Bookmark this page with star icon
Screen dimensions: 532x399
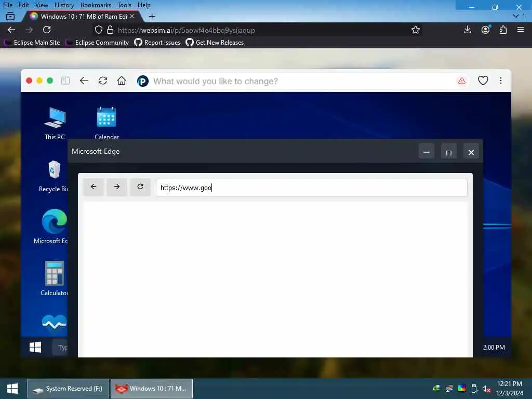pyautogui.click(x=415, y=30)
